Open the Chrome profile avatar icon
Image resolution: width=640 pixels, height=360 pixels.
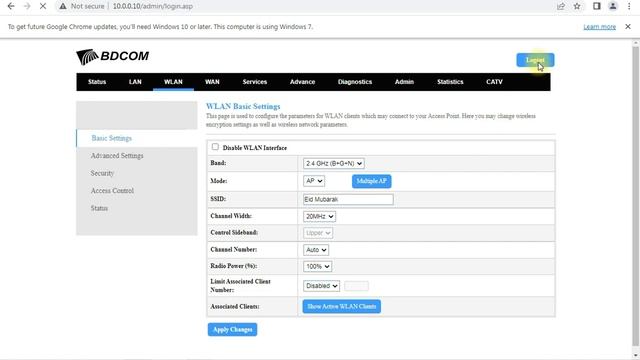[613, 6]
